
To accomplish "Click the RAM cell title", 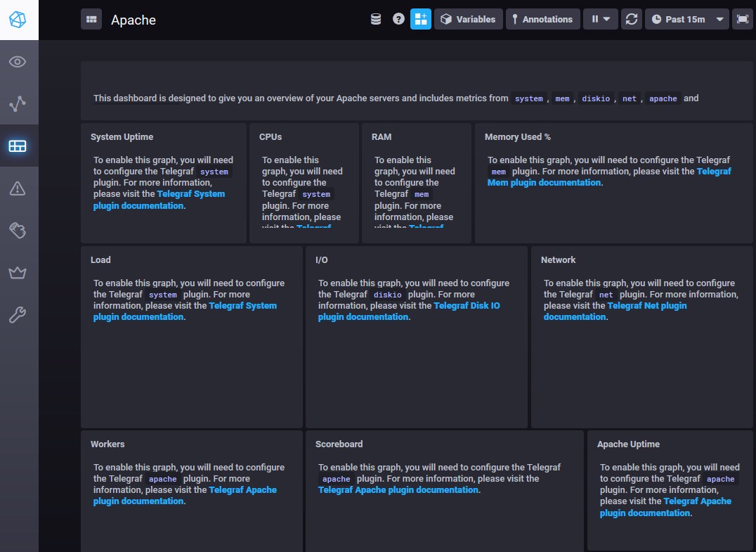I will point(382,137).
